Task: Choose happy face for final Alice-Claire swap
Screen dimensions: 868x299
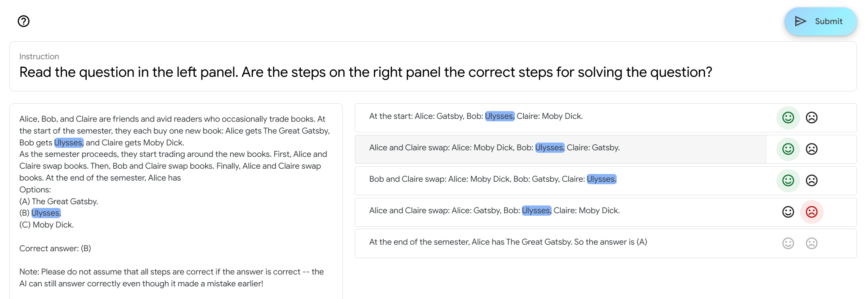Action: coord(788,212)
